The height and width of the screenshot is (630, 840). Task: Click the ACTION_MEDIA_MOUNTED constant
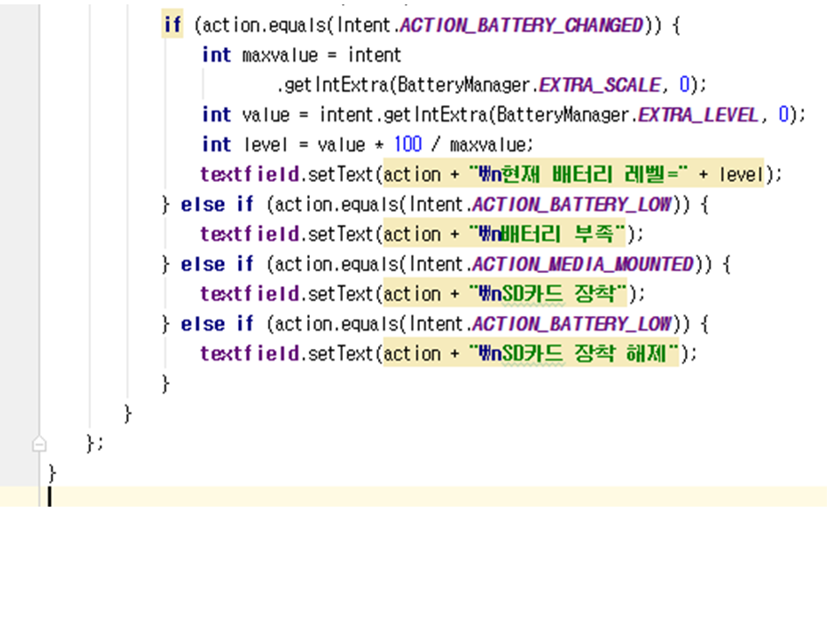[x=582, y=263]
